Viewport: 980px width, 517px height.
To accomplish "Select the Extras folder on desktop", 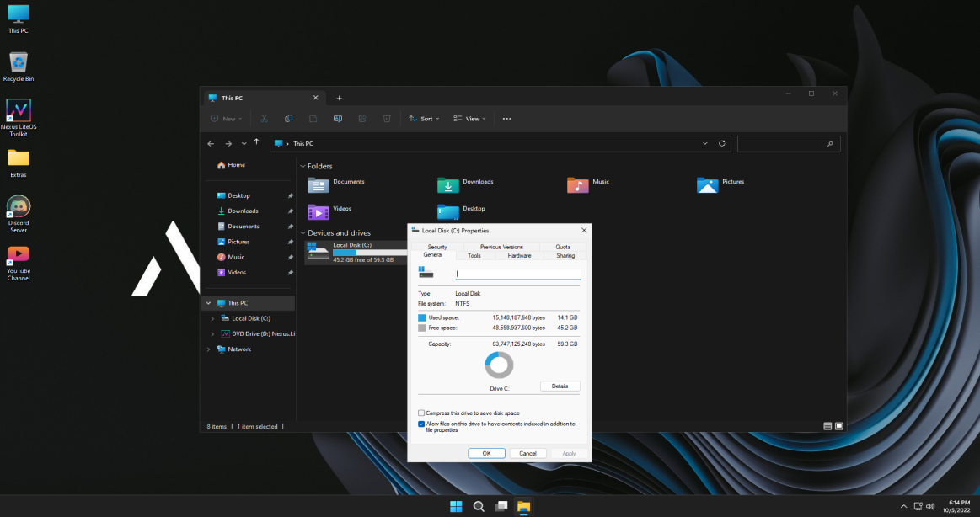I will click(19, 163).
